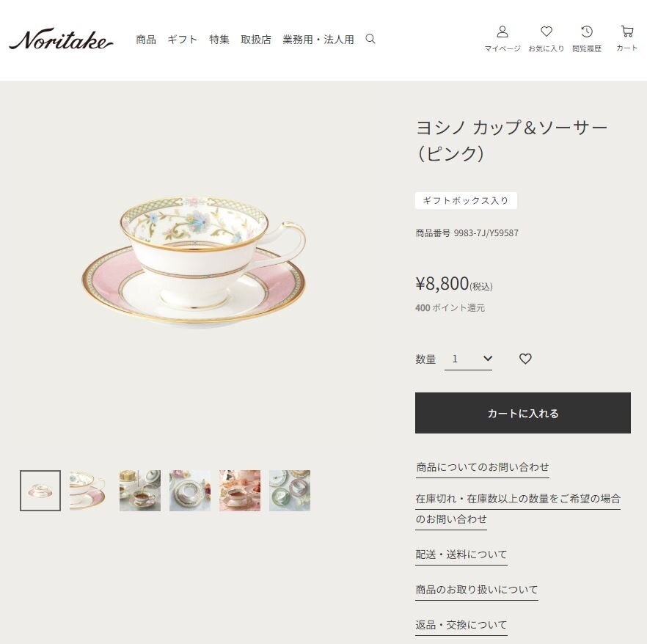Expand the 数量 quantity dropdown
The height and width of the screenshot is (644, 647).
click(x=468, y=359)
